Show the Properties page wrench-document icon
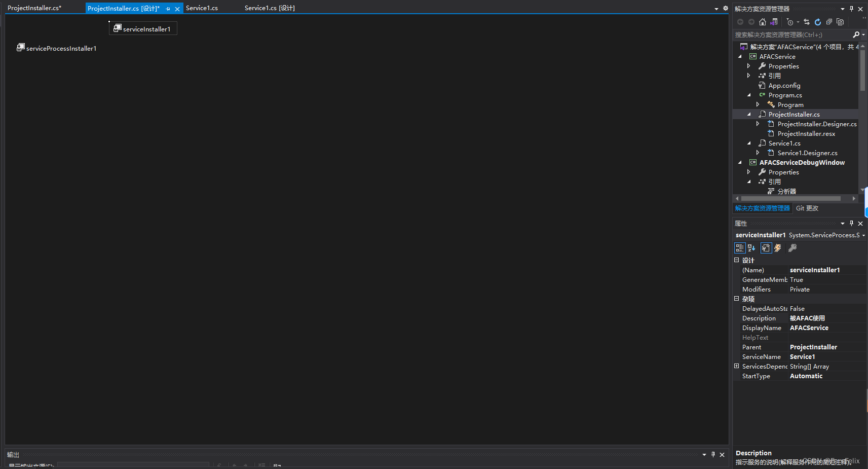 (766, 248)
